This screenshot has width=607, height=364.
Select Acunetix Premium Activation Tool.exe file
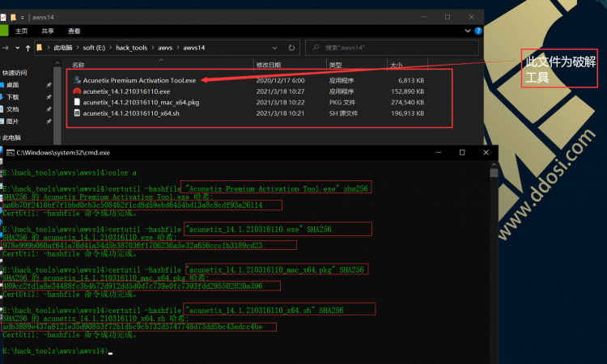pos(139,80)
